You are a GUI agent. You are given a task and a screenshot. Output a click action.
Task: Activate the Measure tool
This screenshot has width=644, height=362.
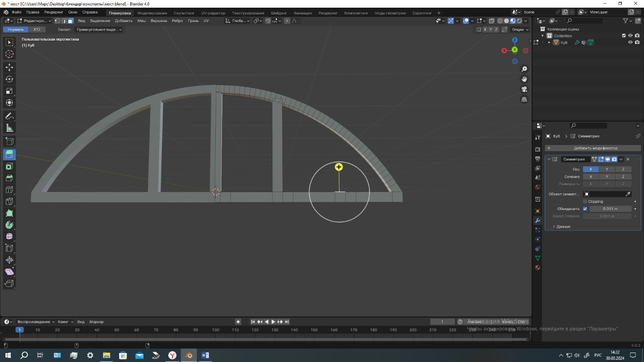point(9,128)
